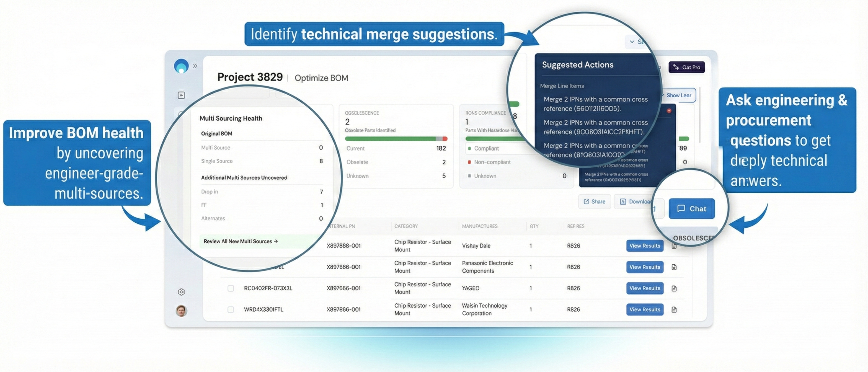Click document icon in Panasonic row
The image size is (868, 372).
(x=674, y=267)
